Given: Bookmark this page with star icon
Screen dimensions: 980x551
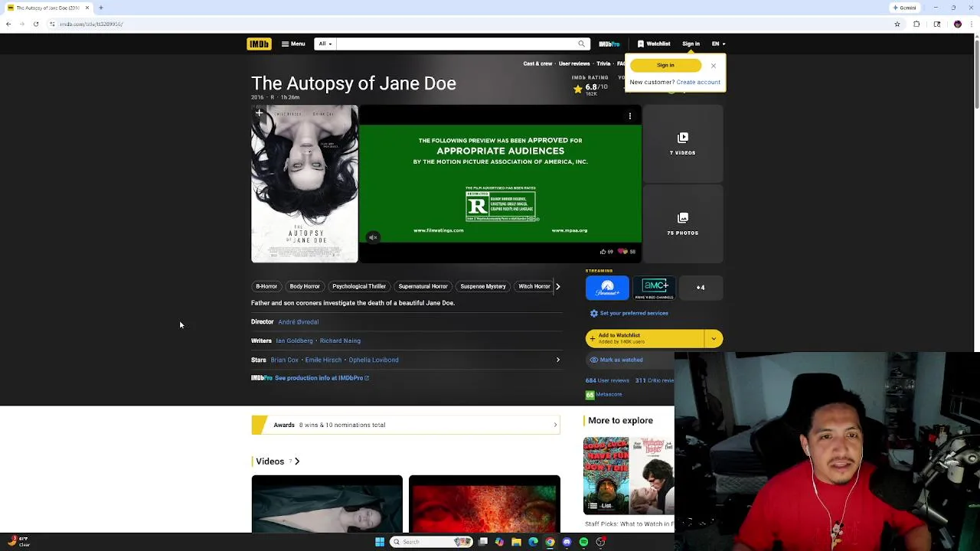Looking at the screenshot, I should coord(897,24).
